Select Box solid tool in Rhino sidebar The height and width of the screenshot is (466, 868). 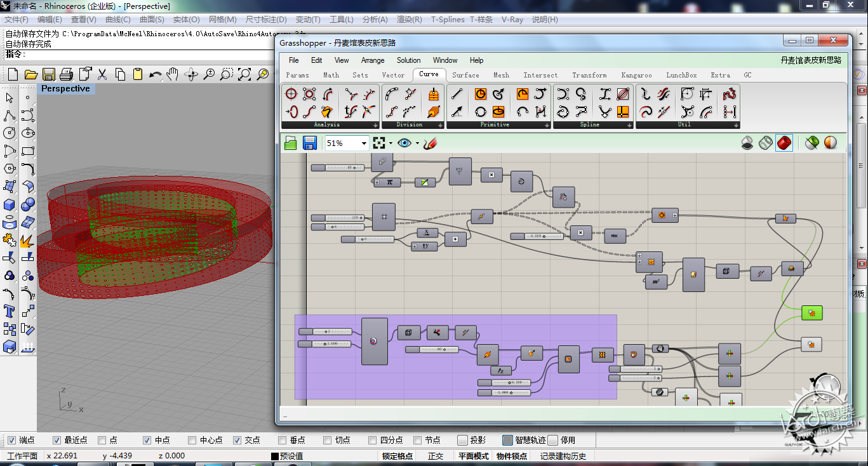click(10, 204)
